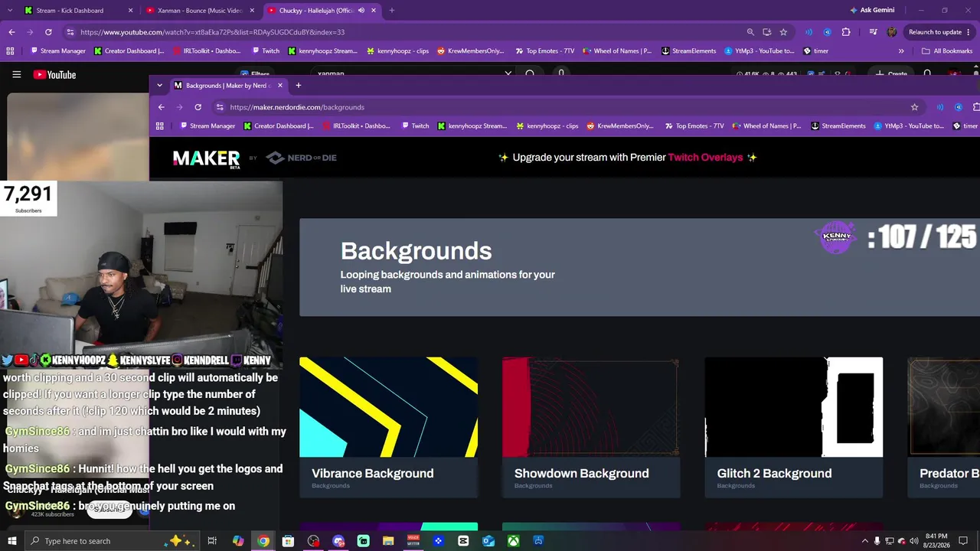
Task: Open the tab search dropdown in the Maker window
Action: (x=161, y=86)
